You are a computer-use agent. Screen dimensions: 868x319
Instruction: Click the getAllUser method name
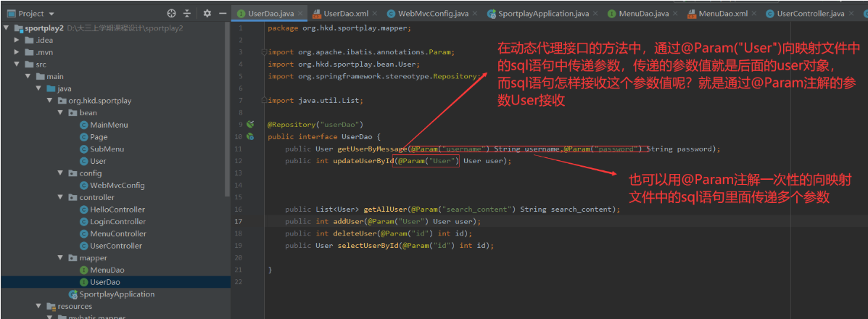pyautogui.click(x=385, y=210)
